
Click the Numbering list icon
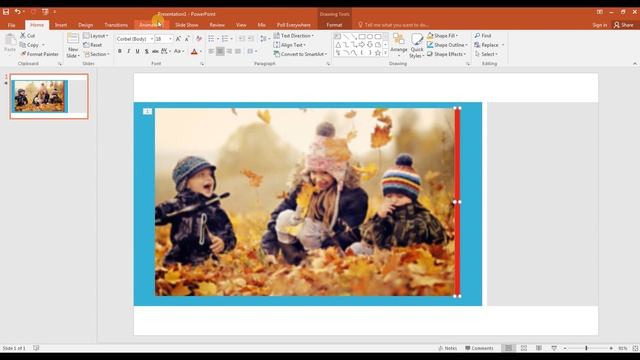(225, 39)
